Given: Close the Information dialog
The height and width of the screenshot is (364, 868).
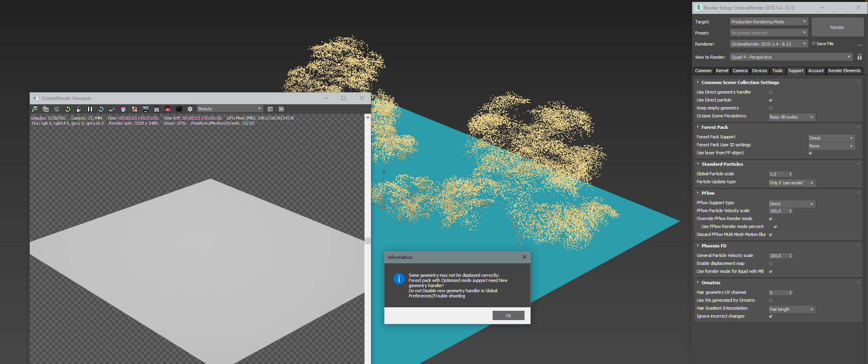Looking at the screenshot, I should pos(524,257).
